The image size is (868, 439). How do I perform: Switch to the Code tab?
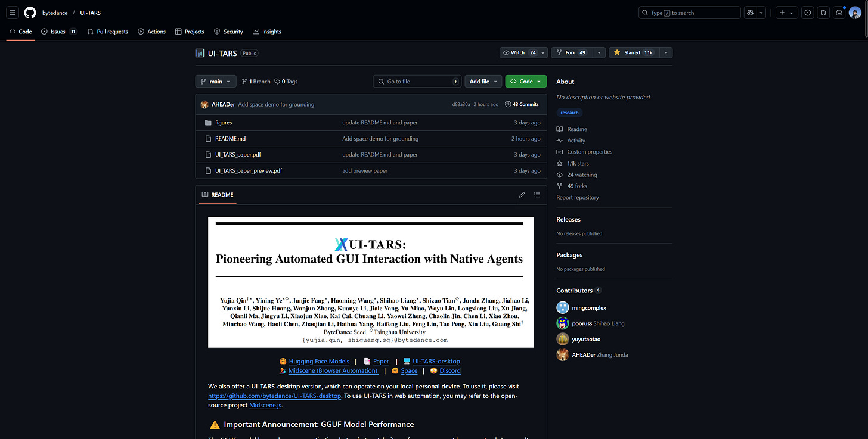20,32
